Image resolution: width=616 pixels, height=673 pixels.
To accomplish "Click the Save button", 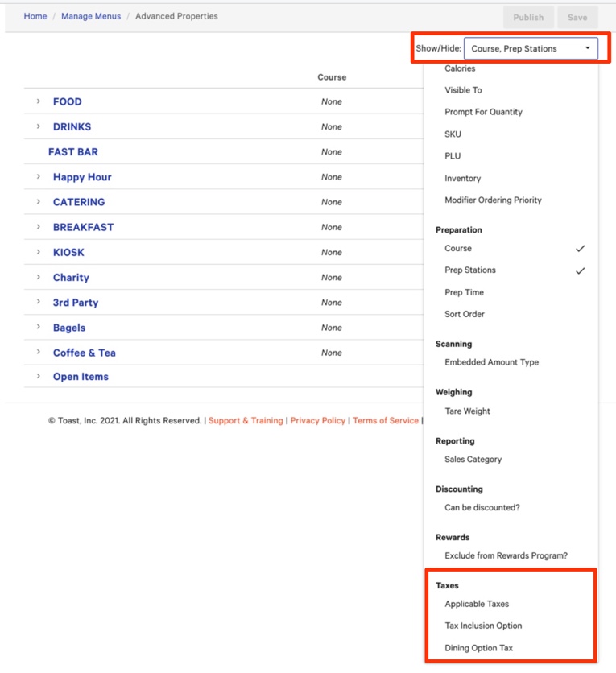I will click(x=577, y=17).
